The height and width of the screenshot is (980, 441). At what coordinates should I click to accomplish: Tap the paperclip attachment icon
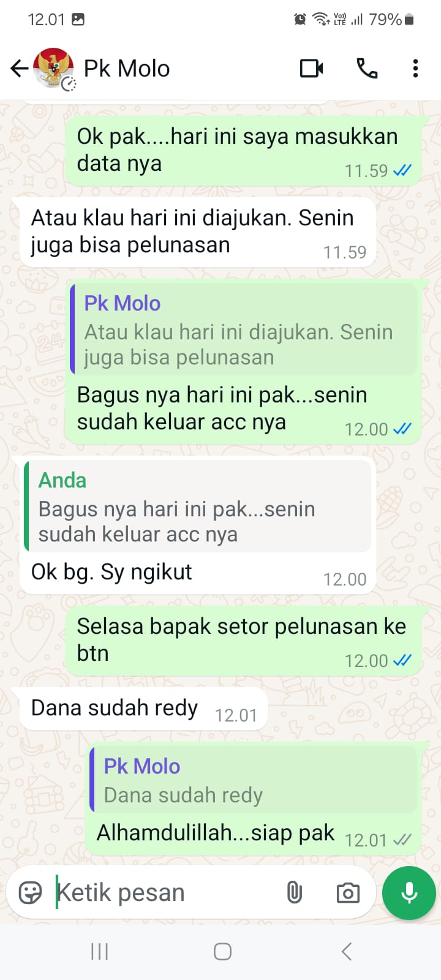click(295, 892)
